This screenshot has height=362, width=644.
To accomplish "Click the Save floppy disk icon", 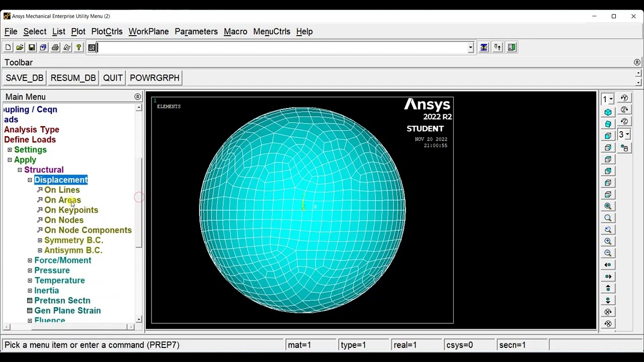I will [32, 47].
